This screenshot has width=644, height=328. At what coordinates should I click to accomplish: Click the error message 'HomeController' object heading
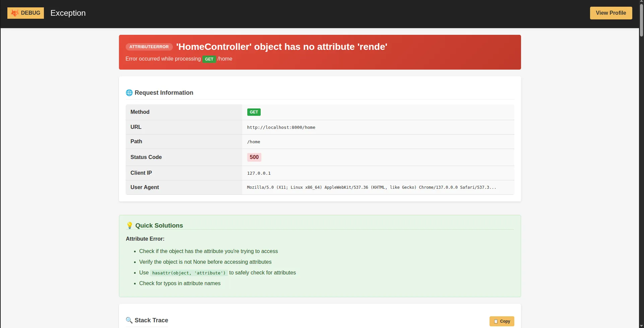tap(282, 47)
